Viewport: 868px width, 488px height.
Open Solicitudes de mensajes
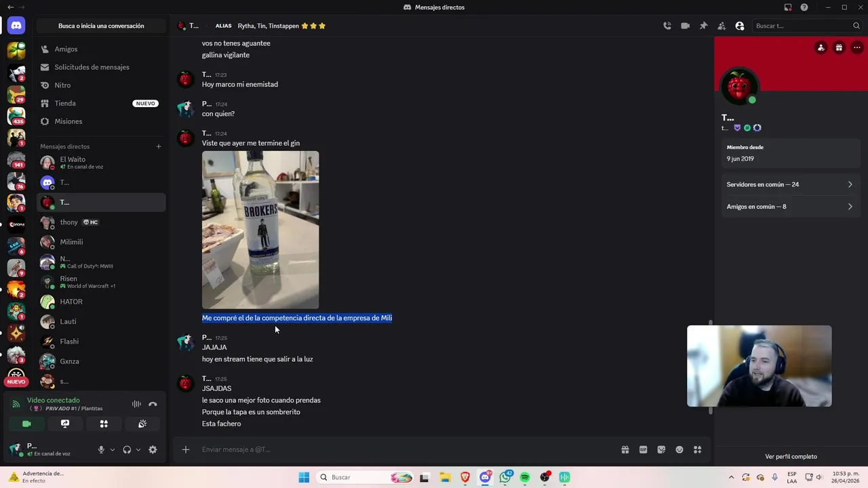pyautogui.click(x=101, y=67)
